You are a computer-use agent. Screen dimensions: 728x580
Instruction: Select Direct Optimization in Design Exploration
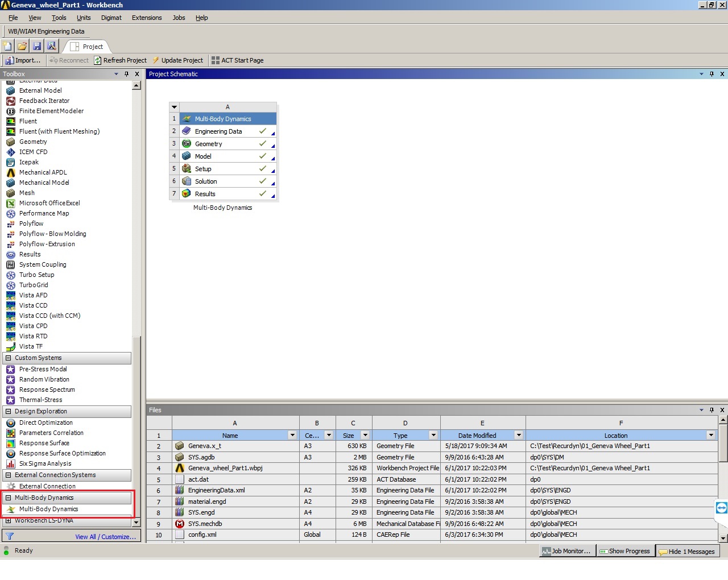(x=45, y=422)
